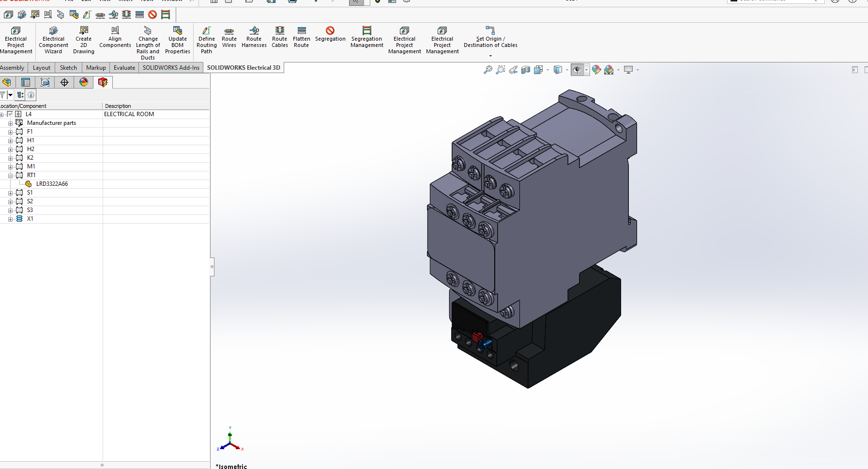The width and height of the screenshot is (868, 469).
Task: Toggle the info button in tree toolbar
Action: coord(31,95)
